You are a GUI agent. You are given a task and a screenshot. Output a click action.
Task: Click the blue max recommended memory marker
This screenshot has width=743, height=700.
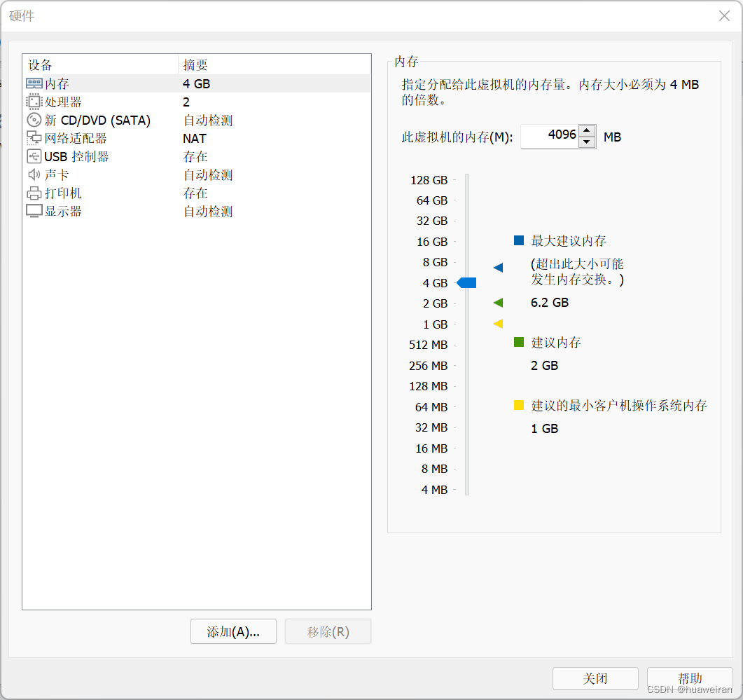498,268
